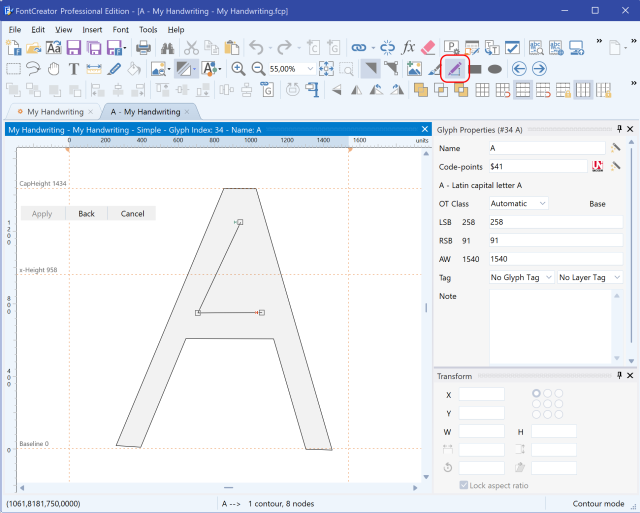Pin the Glyph Properties panel
640x513 pixels.
[x=619, y=130]
